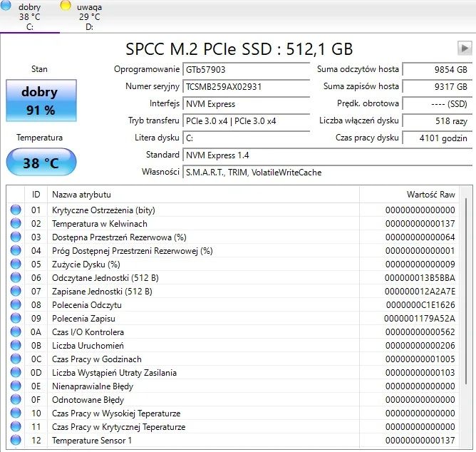The image size is (476, 452).
Task: Click the dobry 91 % health status button
Action: (x=41, y=101)
